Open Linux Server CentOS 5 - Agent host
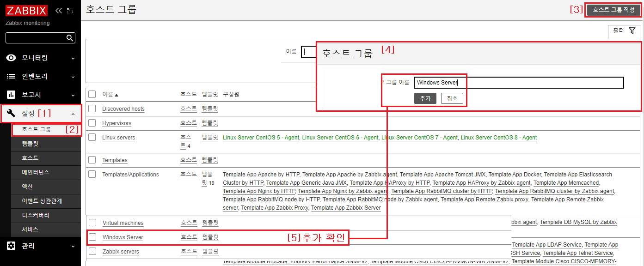The image size is (644, 266). click(x=261, y=138)
